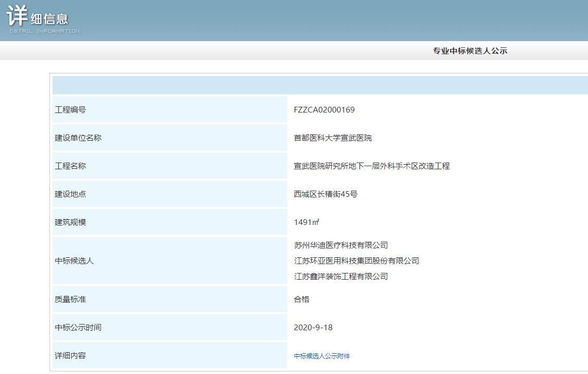588x374 pixels.
Task: Click the 详细内容 field label
Action: point(70,356)
